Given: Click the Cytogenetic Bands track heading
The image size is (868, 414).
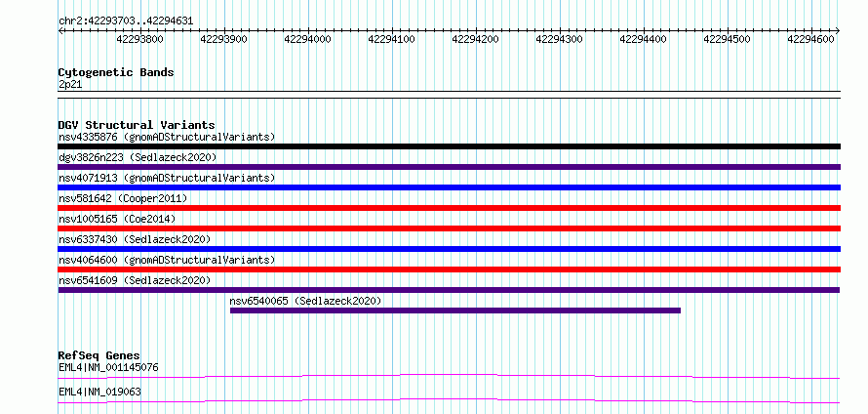Looking at the screenshot, I should 116,72.
